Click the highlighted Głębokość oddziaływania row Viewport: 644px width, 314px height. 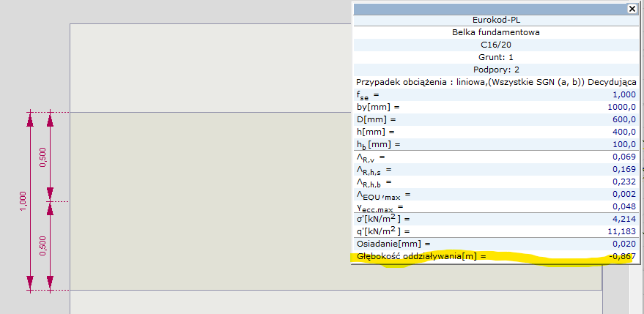[495, 256]
